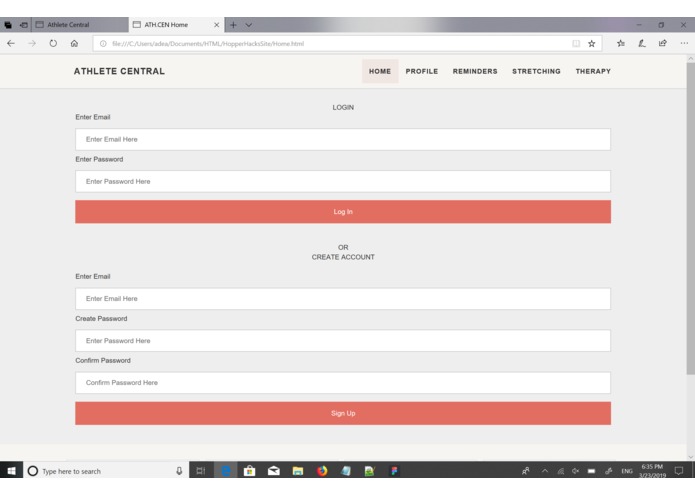Click the taskbar search box
The width and height of the screenshot is (695, 494).
coord(105,471)
